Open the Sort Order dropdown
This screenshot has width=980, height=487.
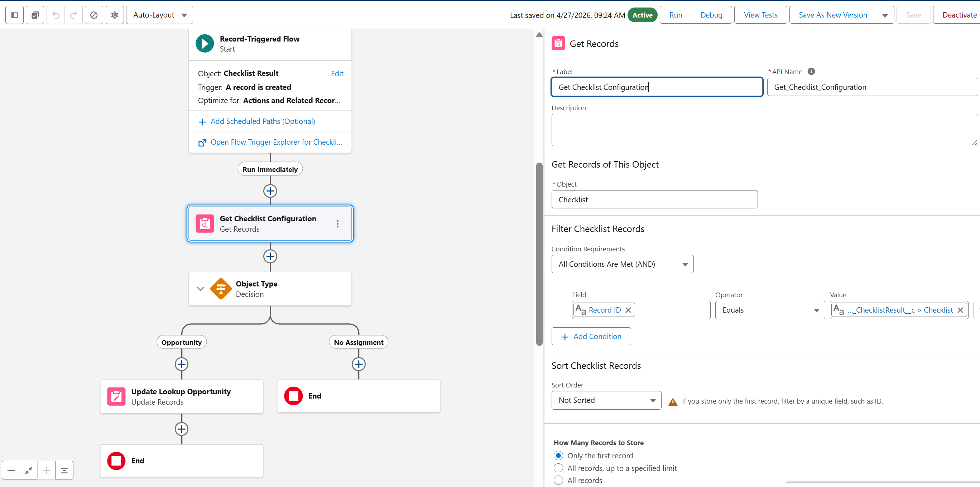606,400
